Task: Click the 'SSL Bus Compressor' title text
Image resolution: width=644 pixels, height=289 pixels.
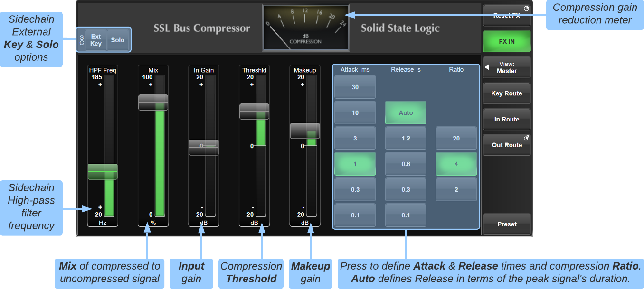Action: point(202,28)
